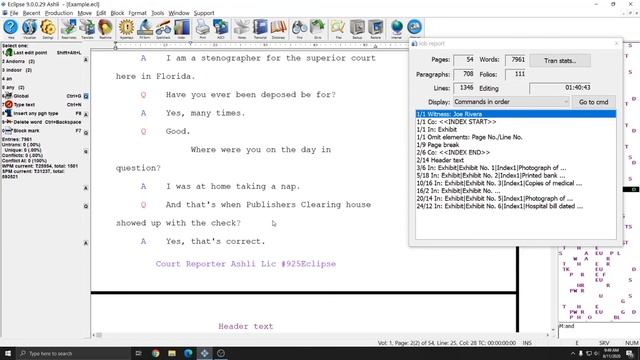The width and height of the screenshot is (640, 360).
Task: Click the Pages count field
Action: pos(464,60)
